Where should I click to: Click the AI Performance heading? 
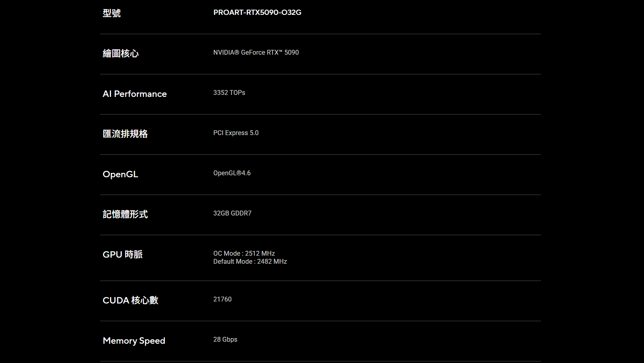(x=135, y=94)
